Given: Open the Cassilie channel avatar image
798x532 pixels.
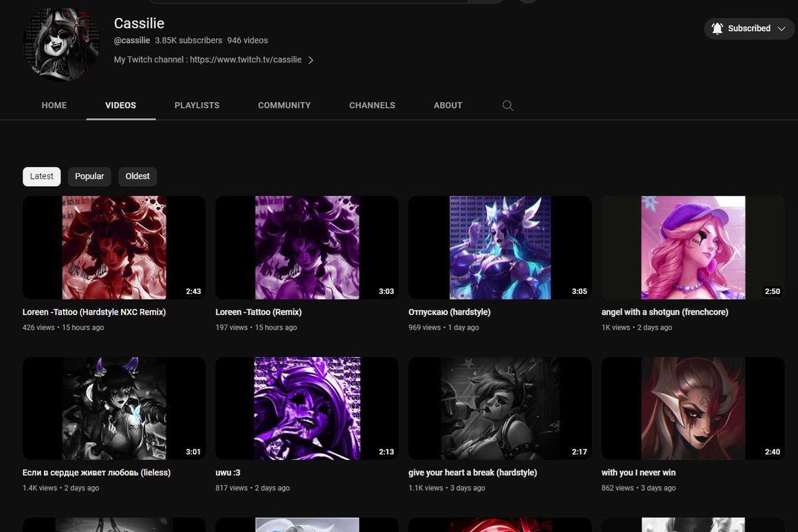Looking at the screenshot, I should tap(61, 45).
